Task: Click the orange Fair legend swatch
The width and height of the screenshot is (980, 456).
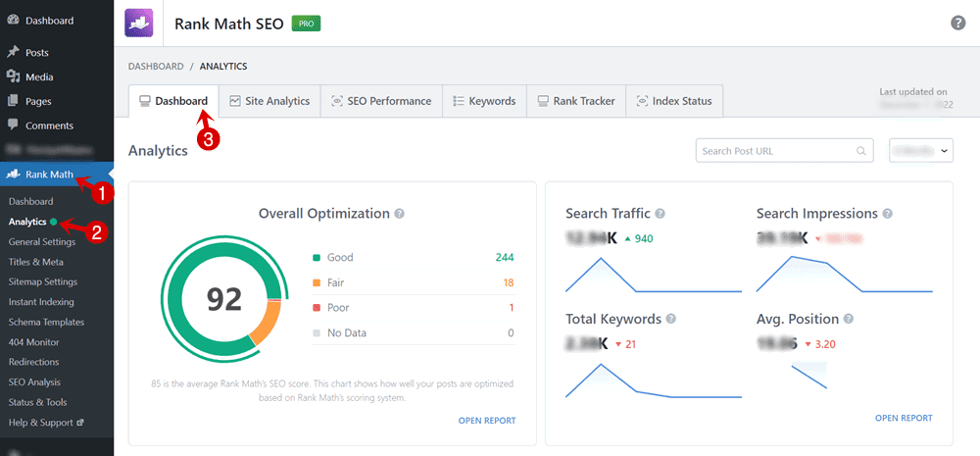Action: [317, 282]
